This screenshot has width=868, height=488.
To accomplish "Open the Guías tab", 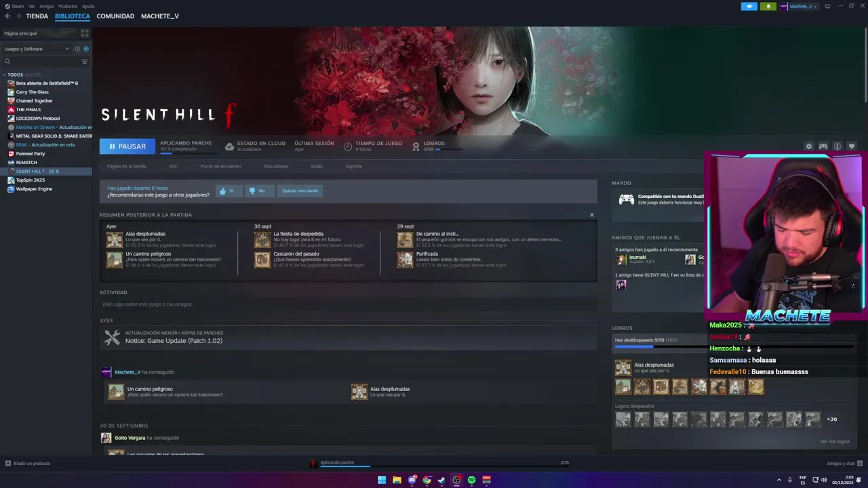I will click(317, 166).
